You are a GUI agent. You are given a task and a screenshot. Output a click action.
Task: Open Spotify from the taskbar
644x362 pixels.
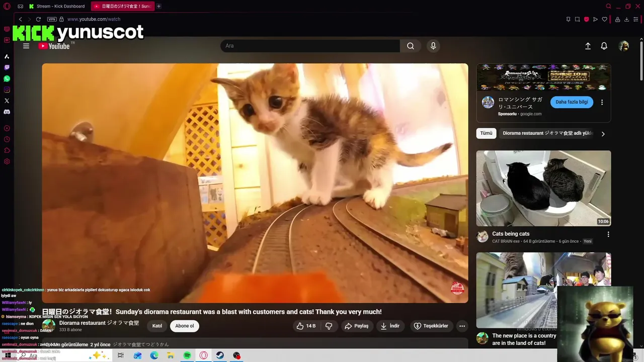187,355
